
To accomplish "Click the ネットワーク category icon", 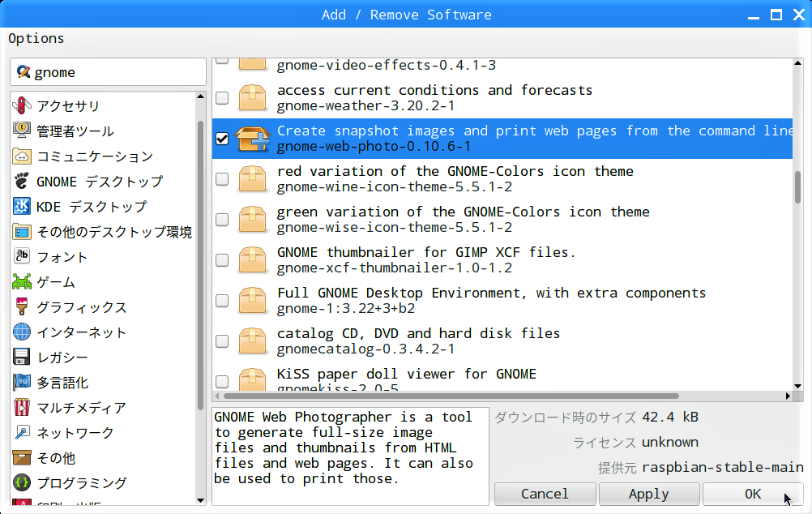I will click(22, 432).
